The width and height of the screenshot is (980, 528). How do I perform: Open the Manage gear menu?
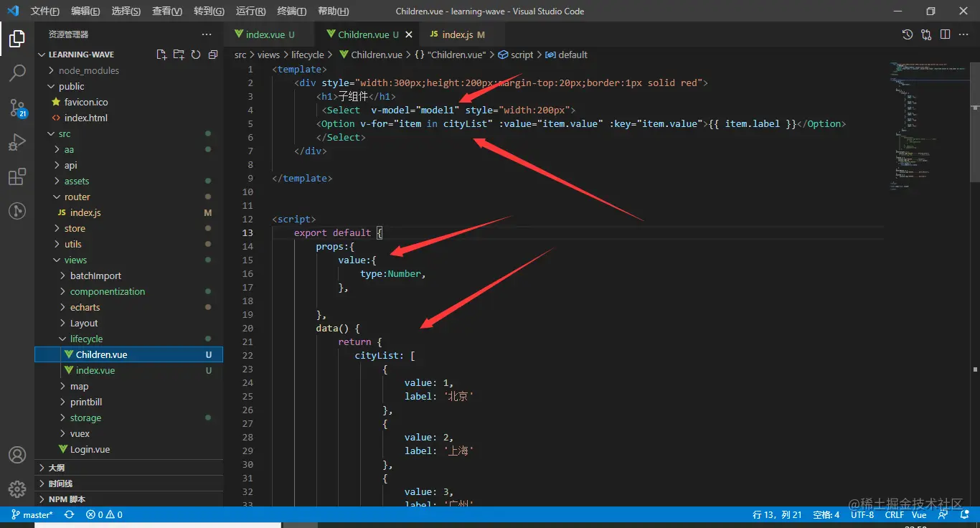point(17,489)
